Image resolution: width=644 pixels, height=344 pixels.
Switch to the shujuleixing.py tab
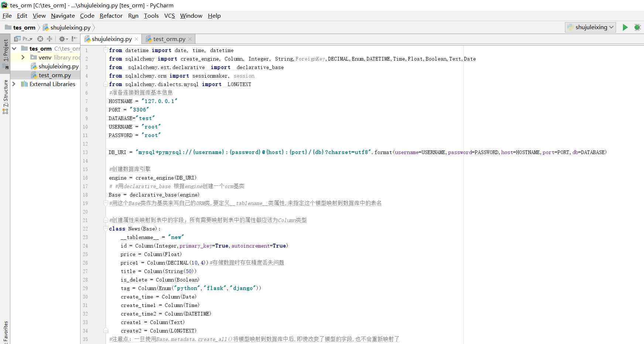tap(112, 39)
